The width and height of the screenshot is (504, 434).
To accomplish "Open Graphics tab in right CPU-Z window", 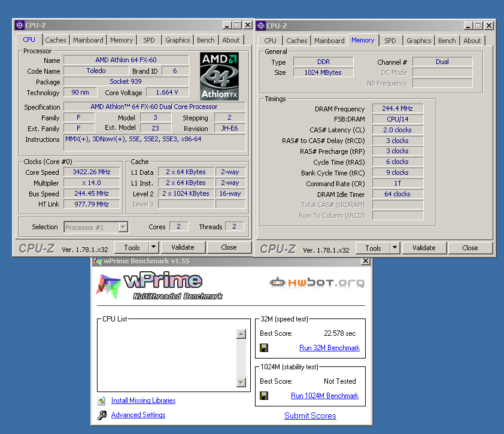I will (x=418, y=41).
